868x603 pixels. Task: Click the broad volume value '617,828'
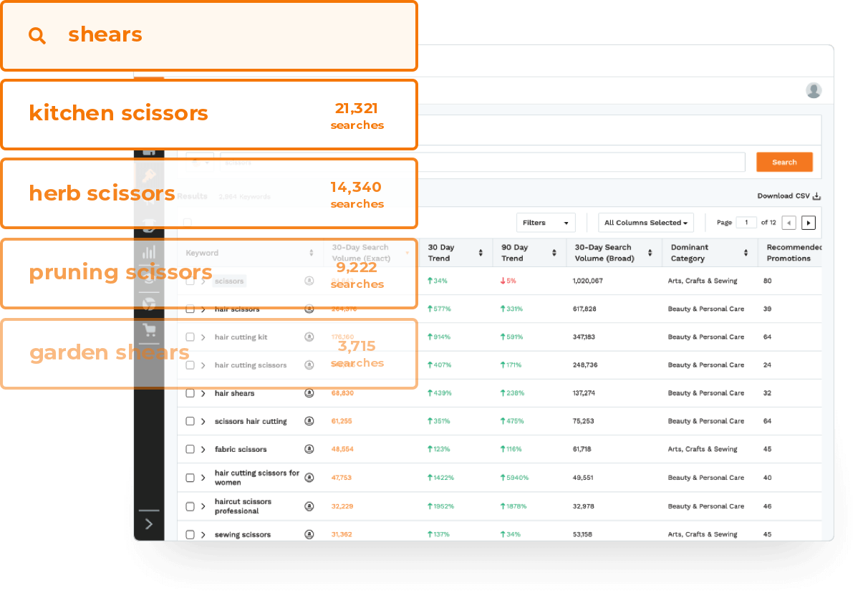[584, 309]
